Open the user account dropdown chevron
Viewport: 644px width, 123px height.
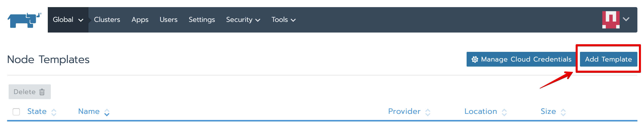click(626, 19)
